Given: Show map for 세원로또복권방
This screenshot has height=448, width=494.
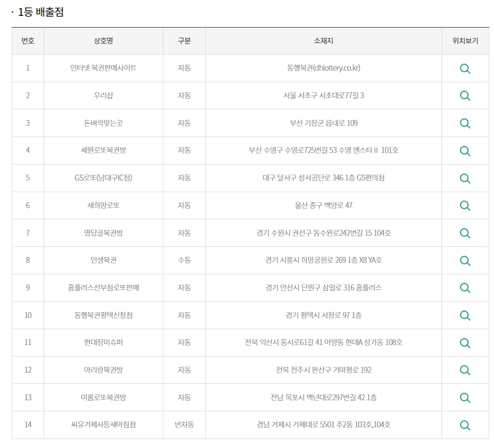Looking at the screenshot, I should click(465, 151).
